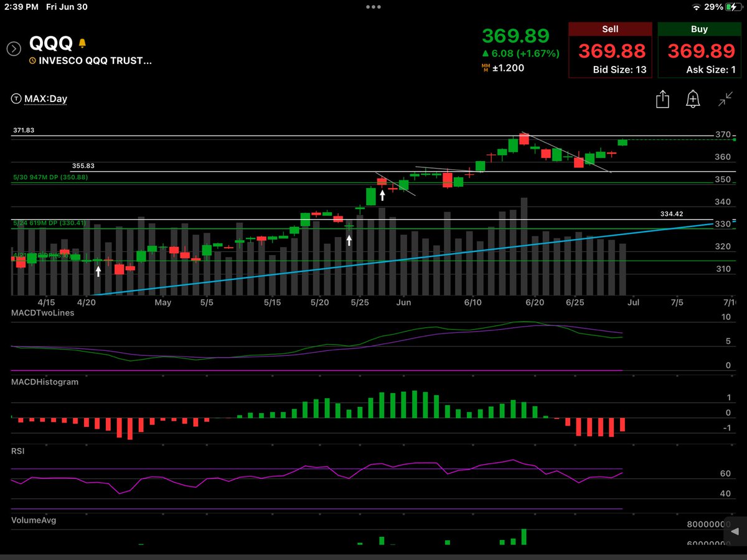The width and height of the screenshot is (747, 560).
Task: Tap the Fri Jun 30 date in status bar
Action: click(67, 7)
